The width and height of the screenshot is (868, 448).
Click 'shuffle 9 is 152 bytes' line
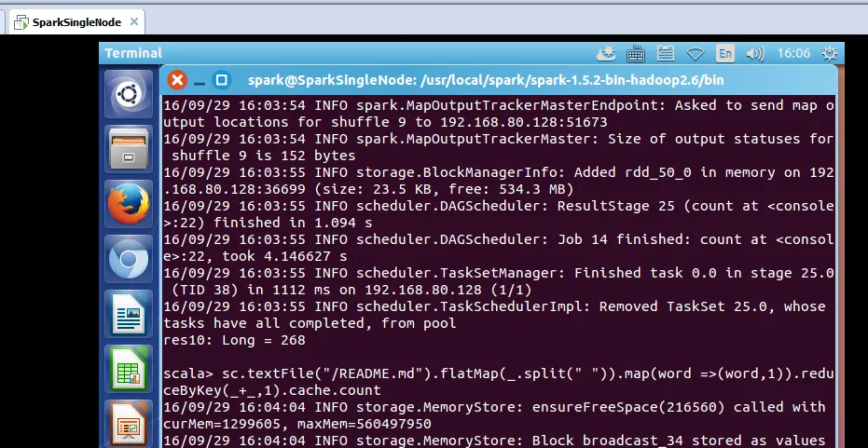(x=264, y=156)
